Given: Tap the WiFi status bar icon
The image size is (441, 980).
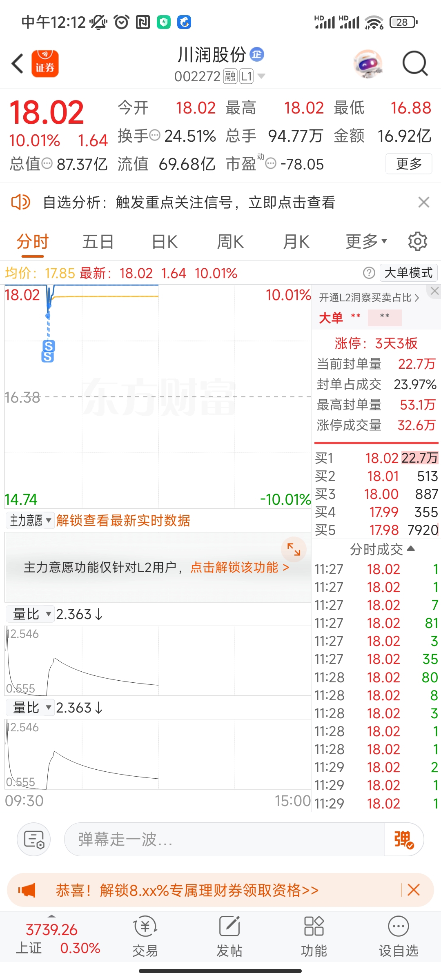Looking at the screenshot, I should click(x=374, y=22).
